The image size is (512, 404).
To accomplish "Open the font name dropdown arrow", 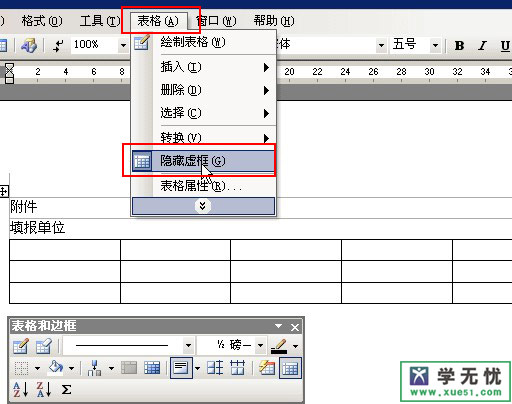I will (381, 45).
